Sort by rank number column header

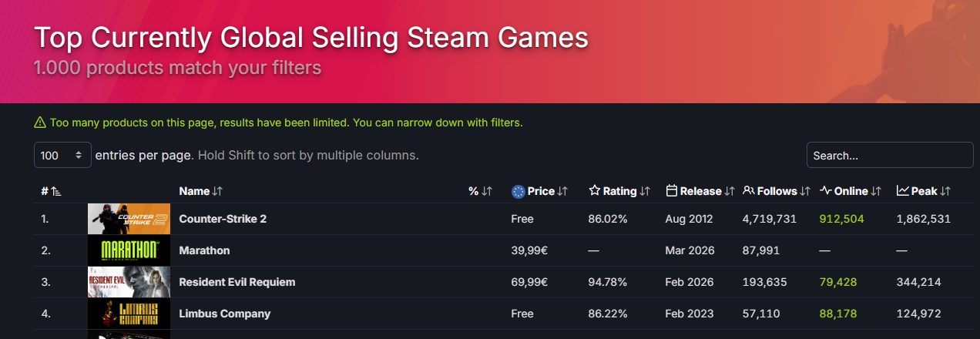click(51, 191)
